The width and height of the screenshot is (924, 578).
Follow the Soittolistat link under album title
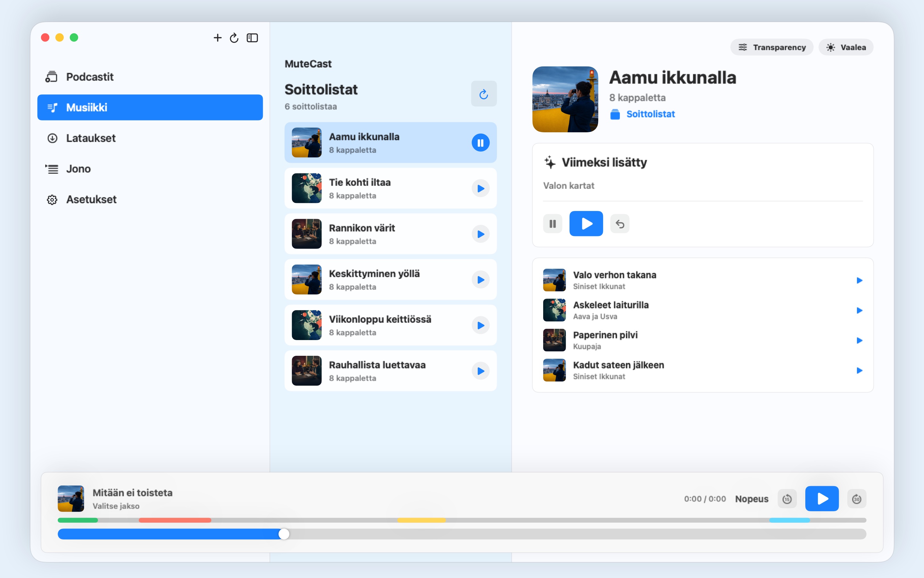(651, 114)
